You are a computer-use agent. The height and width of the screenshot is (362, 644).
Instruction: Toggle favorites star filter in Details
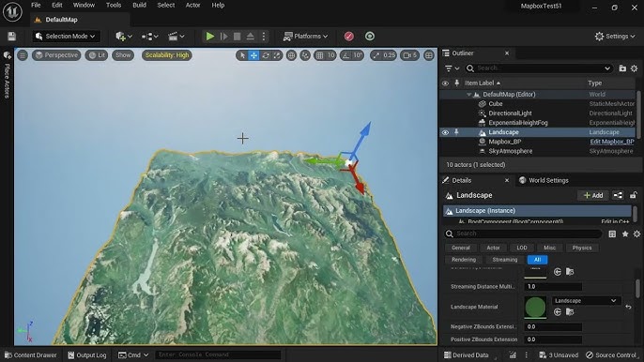click(624, 234)
